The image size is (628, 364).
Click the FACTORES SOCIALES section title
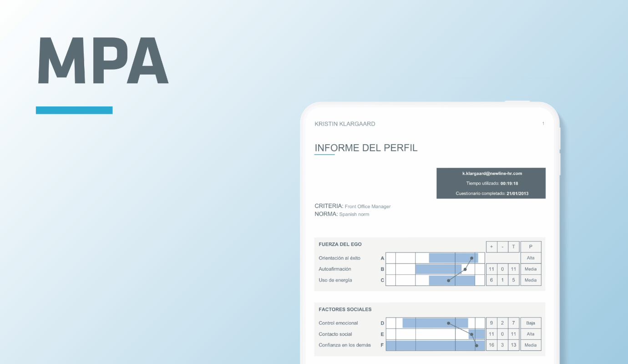pos(345,309)
